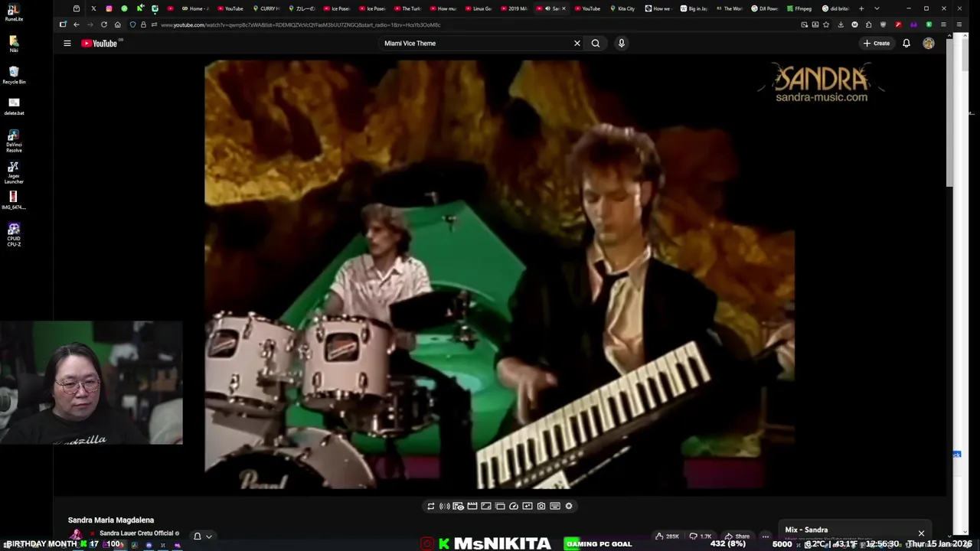
Task: Clear the Miami Vice Theme search text
Action: (577, 44)
